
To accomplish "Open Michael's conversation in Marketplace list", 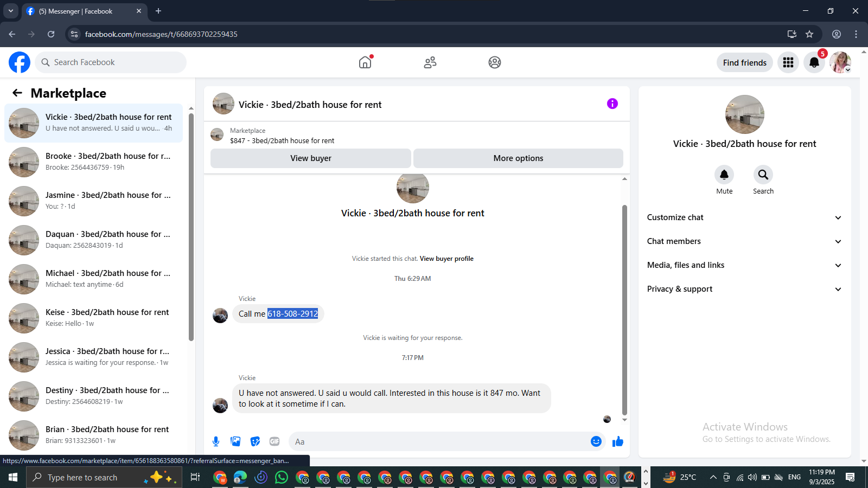I will (94, 279).
